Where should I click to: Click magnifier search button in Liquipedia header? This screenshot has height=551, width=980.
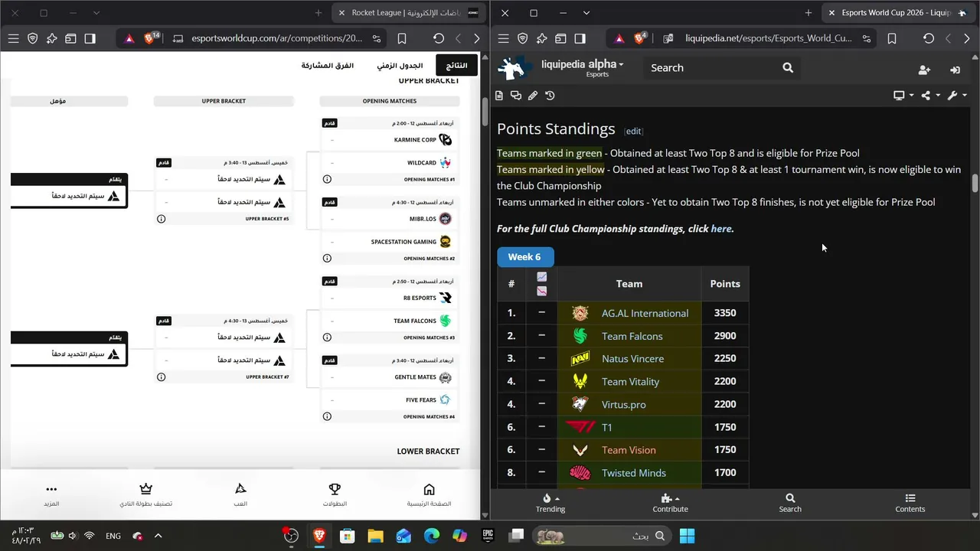[x=788, y=68]
